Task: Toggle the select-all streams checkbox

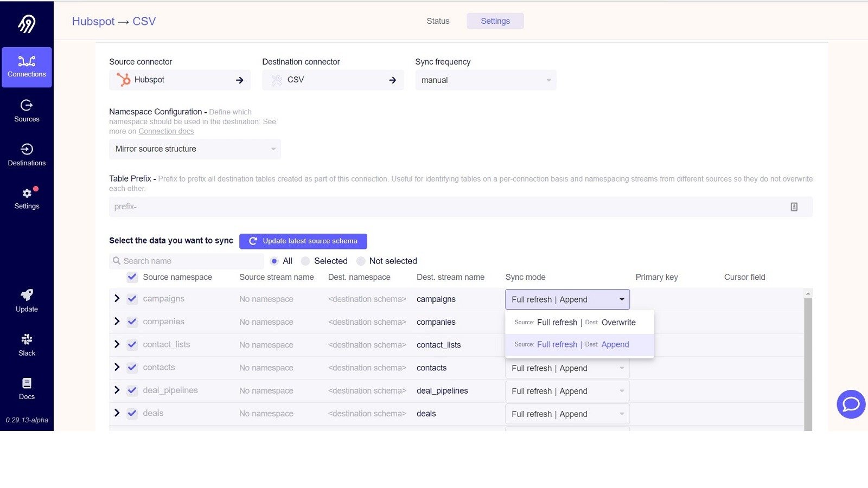Action: pos(132,277)
